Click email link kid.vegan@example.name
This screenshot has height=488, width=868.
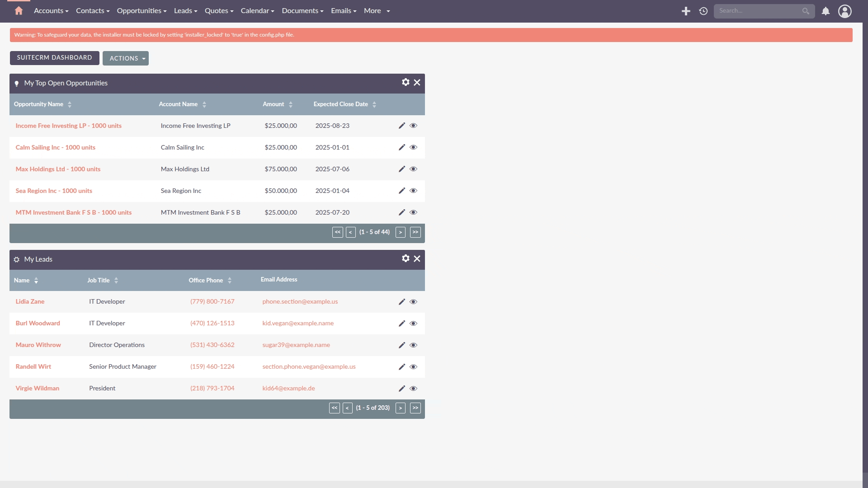coord(298,323)
